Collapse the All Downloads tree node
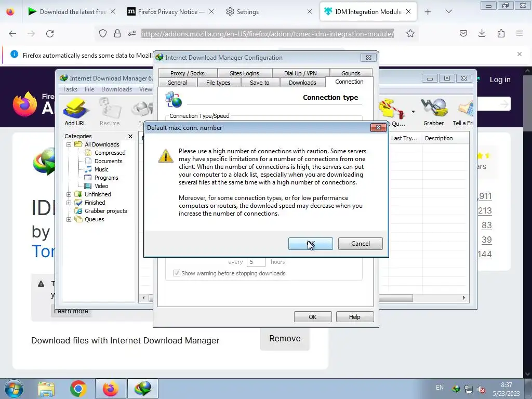The height and width of the screenshot is (399, 532). [x=69, y=144]
